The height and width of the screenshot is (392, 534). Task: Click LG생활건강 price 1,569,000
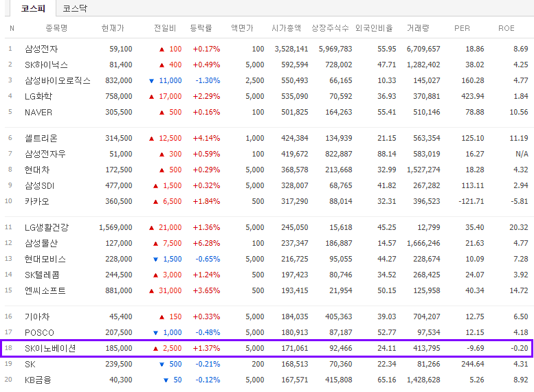[x=115, y=227]
